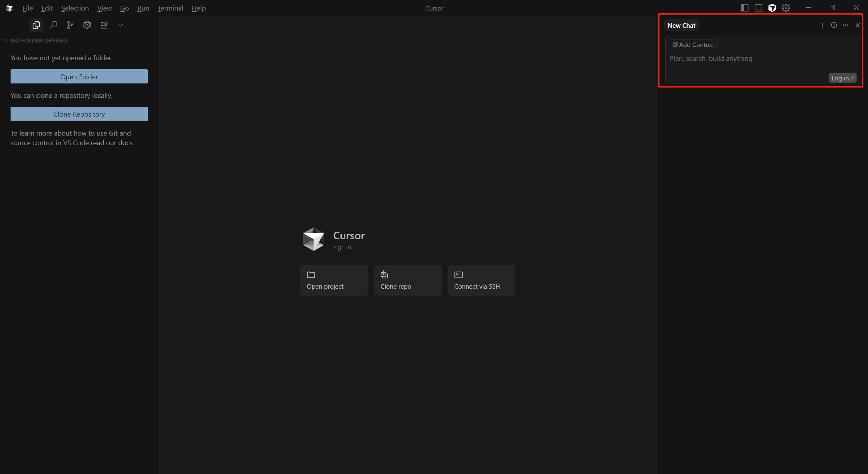The height and width of the screenshot is (474, 868).
Task: Click the chat history clock icon
Action: tap(834, 25)
